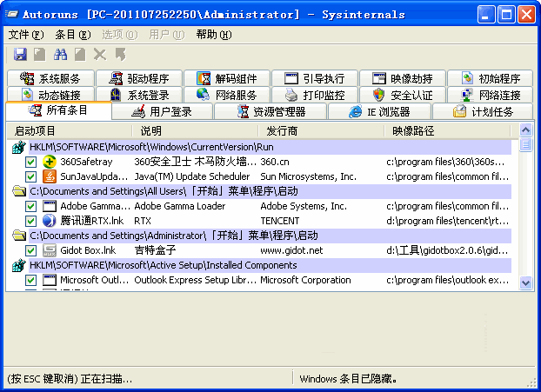Click the Save toolbar icon
Viewport: 541px width, 392px height.
pos(21,54)
